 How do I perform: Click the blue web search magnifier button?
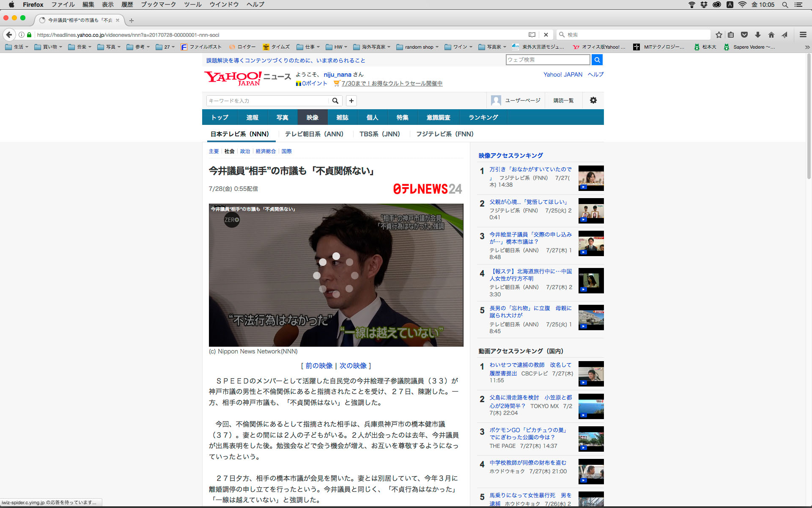point(597,60)
